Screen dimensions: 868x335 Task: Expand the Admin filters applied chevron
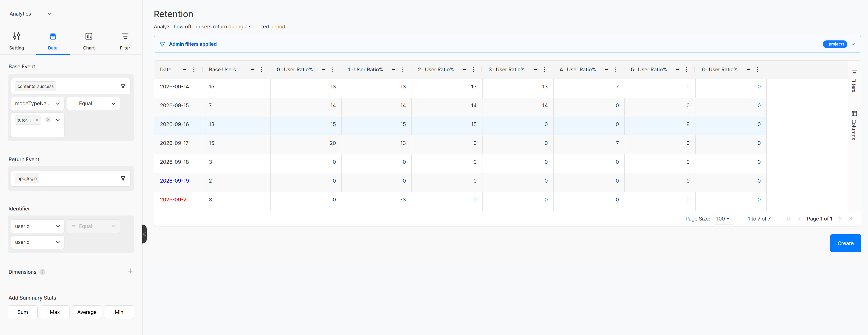coord(853,44)
